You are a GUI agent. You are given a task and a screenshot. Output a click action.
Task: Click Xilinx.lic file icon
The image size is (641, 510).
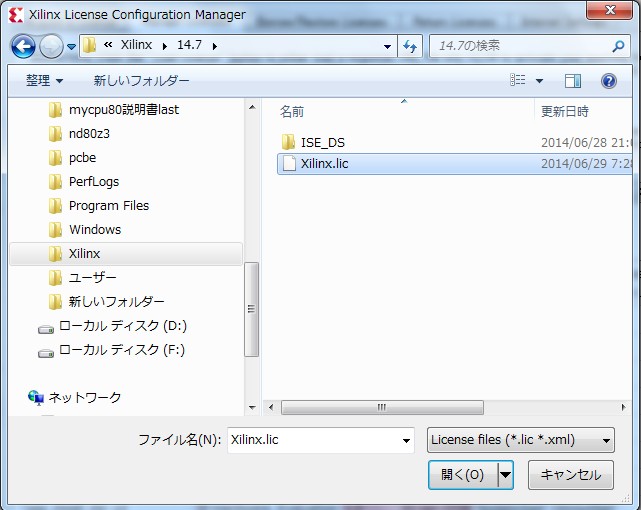(289, 163)
